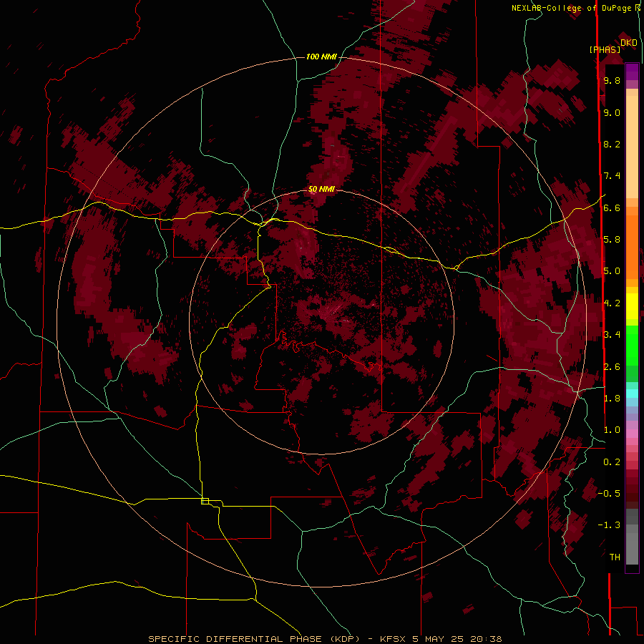Click the 9.8 value on the scale

612,80
